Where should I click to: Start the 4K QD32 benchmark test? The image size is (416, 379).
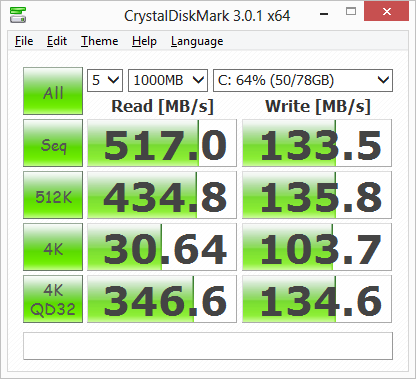tap(53, 299)
